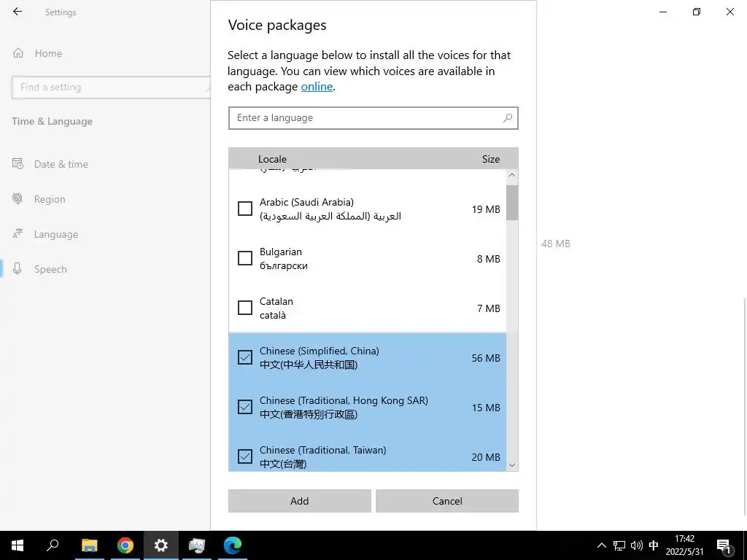
Task: Open the Windows Start menu
Action: pyautogui.click(x=18, y=545)
